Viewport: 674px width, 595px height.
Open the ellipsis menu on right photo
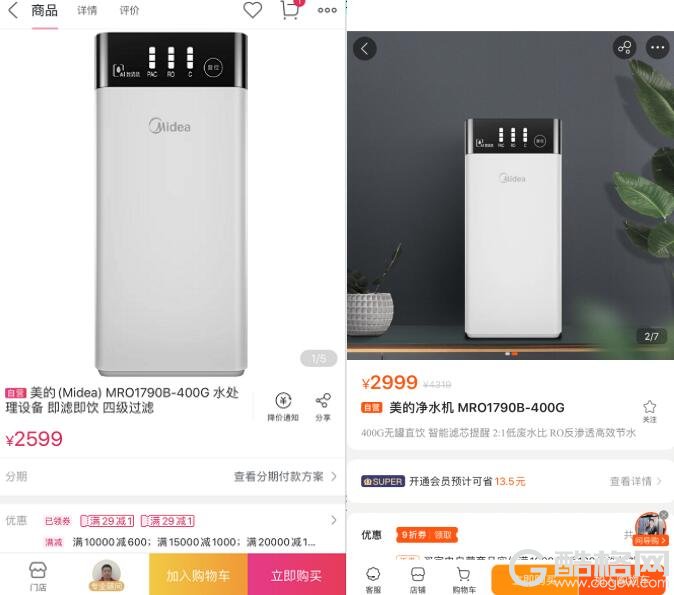pos(658,47)
